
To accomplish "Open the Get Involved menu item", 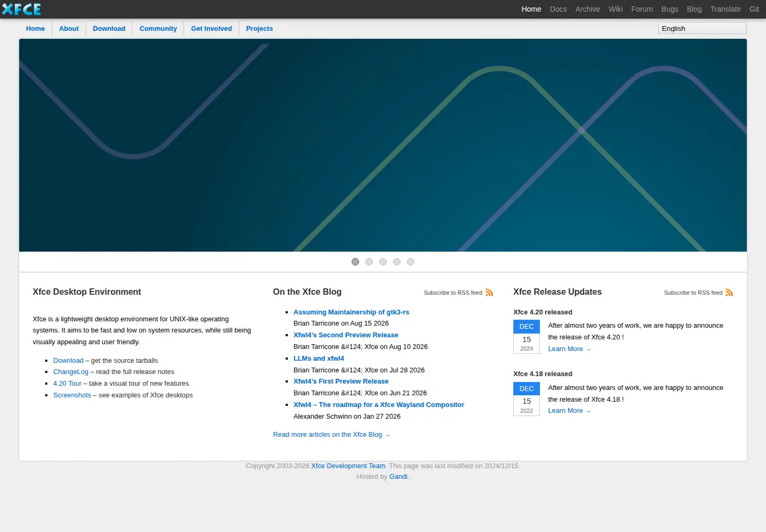I will [212, 29].
